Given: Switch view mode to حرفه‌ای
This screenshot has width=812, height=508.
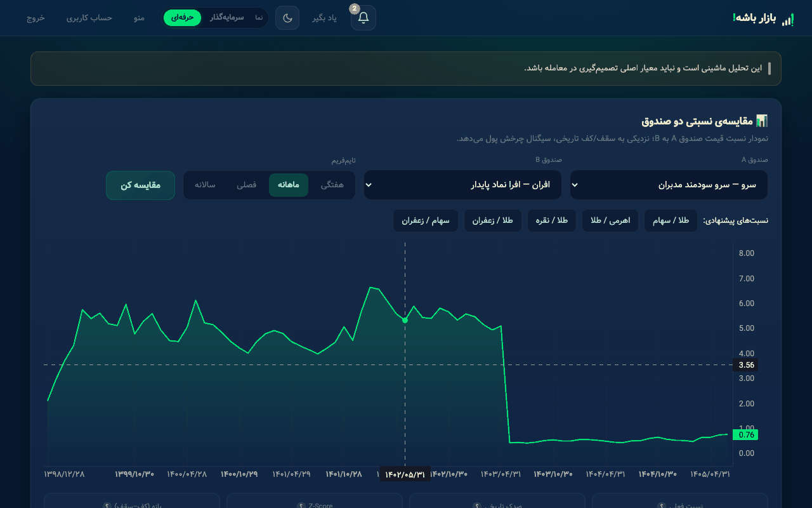Looking at the screenshot, I should tap(182, 18).
